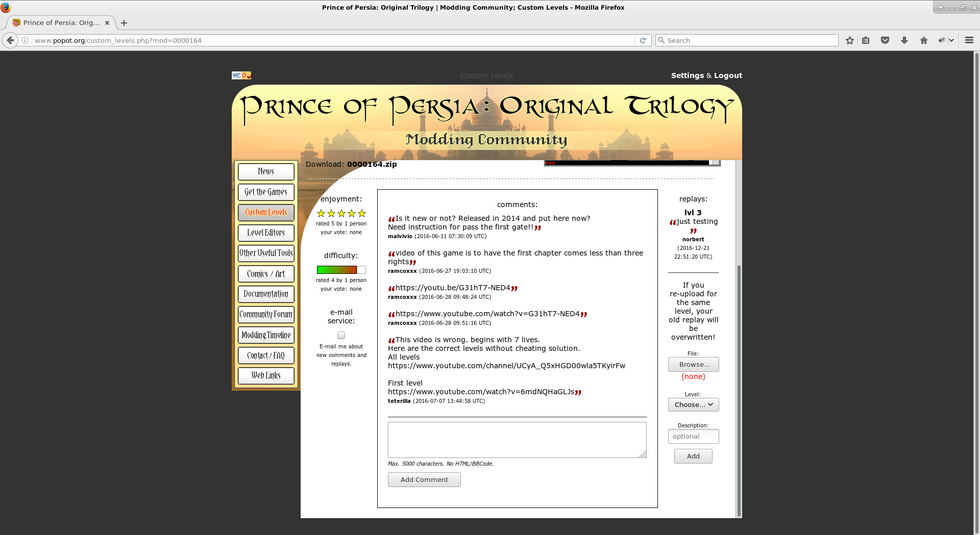Screen dimensions: 980x535
Task: Bookmark this page with the star icon
Action: click(x=850, y=40)
